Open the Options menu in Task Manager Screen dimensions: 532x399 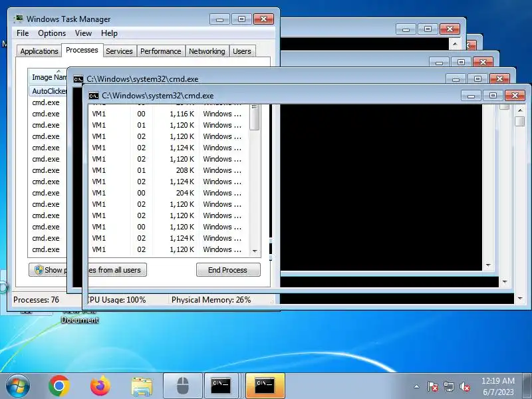(x=52, y=33)
